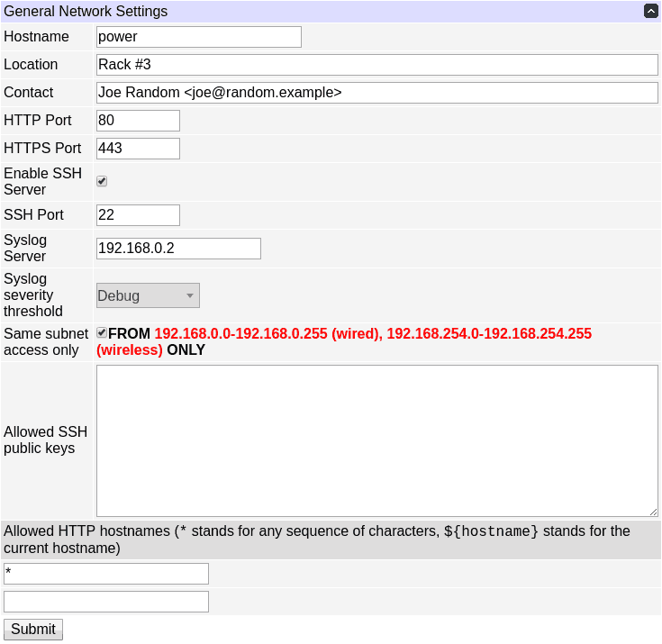The width and height of the screenshot is (662, 644).
Task: Collapse the General Network Settings panel
Action: coord(650,12)
